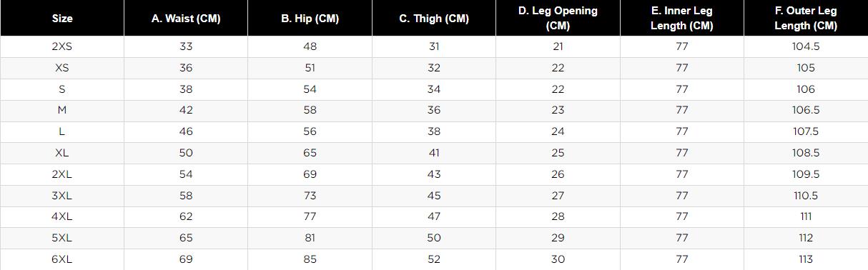
Task: Click thigh value 41 in XL row
Action: coord(434,153)
